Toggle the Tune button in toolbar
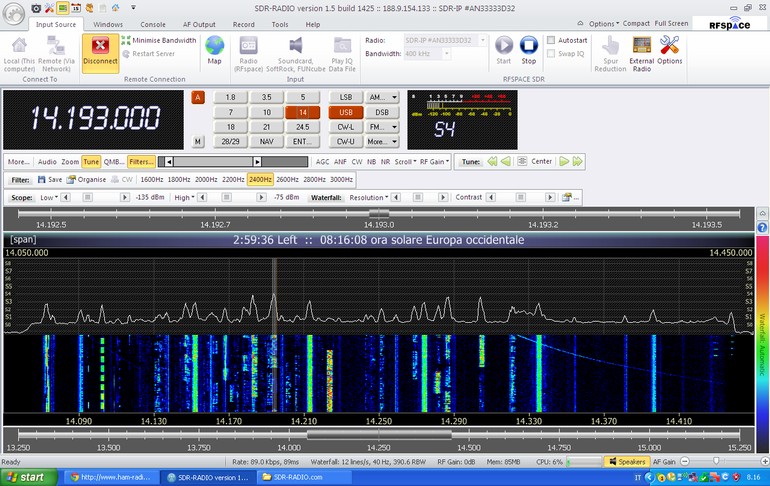Viewport: 770px width, 486px height. [91, 161]
